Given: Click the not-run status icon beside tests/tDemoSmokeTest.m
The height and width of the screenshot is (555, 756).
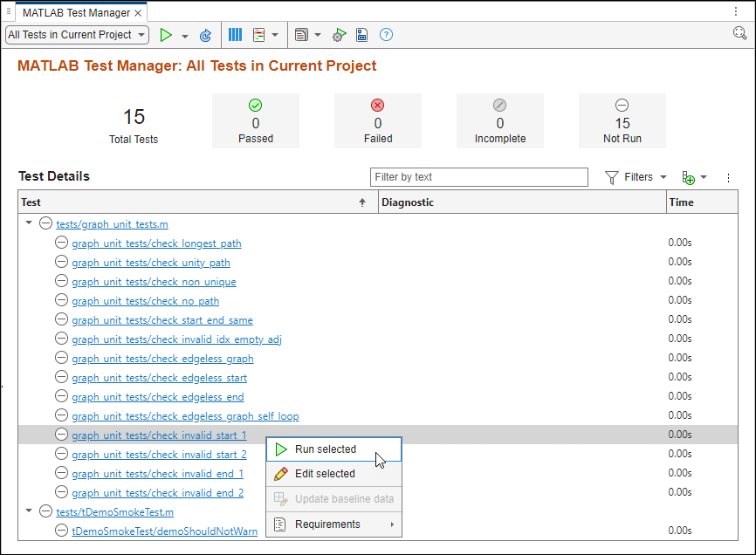Looking at the screenshot, I should pyautogui.click(x=45, y=511).
